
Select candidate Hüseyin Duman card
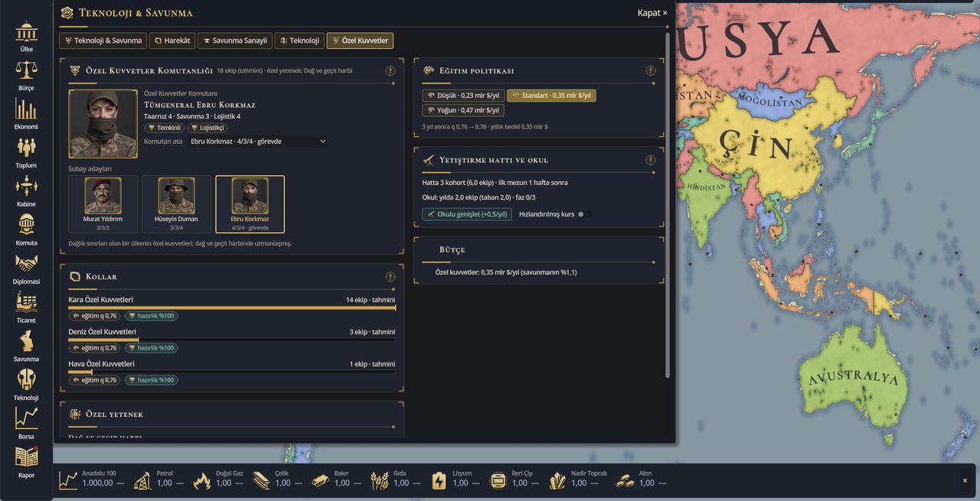[x=176, y=204]
